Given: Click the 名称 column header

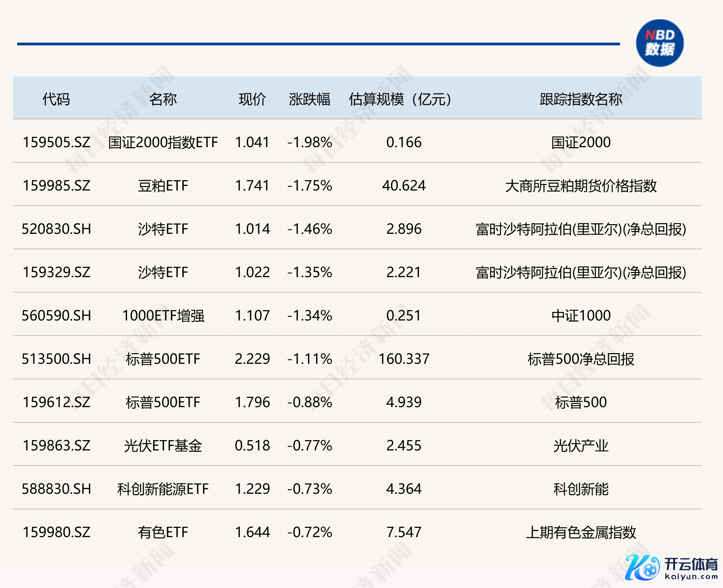Looking at the screenshot, I should pyautogui.click(x=163, y=99).
